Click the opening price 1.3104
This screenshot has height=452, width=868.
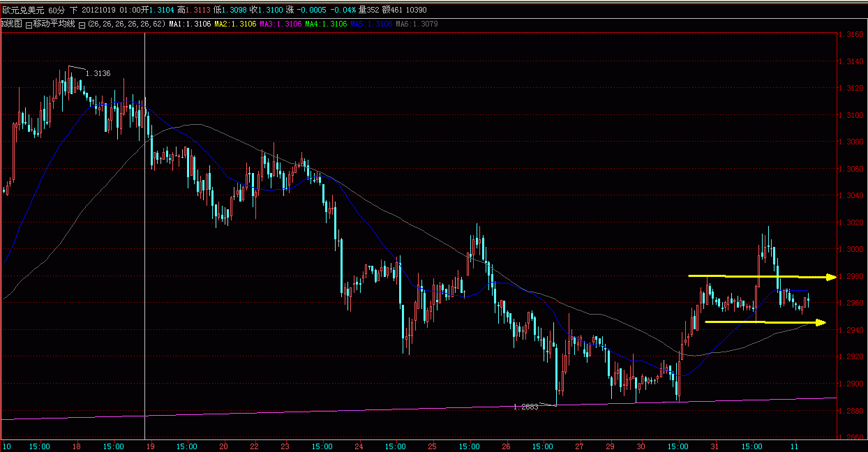coord(163,10)
